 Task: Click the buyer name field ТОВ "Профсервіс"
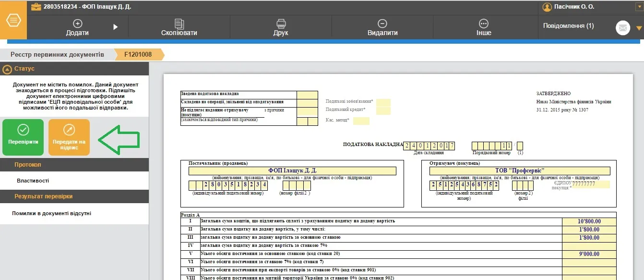point(520,170)
